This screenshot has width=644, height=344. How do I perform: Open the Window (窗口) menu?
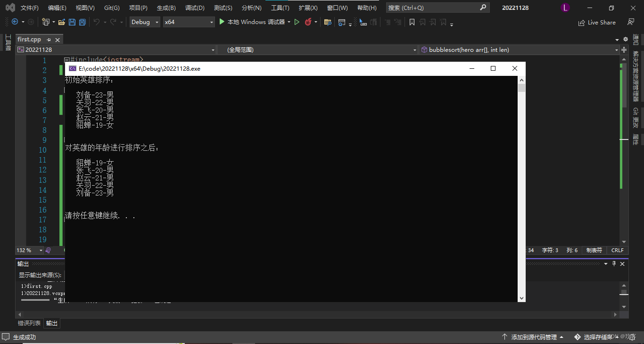tap(337, 8)
